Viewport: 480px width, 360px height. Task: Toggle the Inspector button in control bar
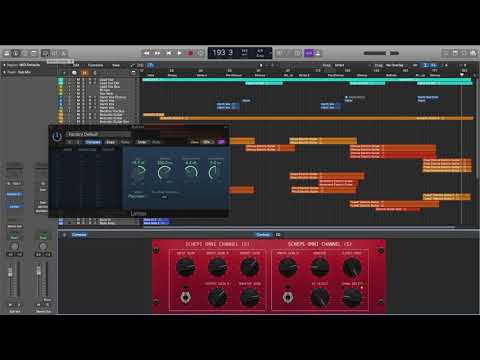[x=16, y=53]
